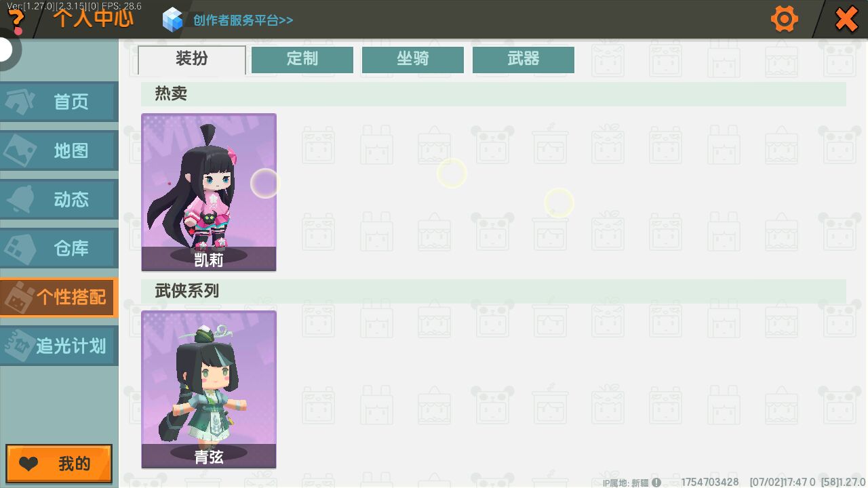Click the house icon beside 首页

tap(20, 102)
